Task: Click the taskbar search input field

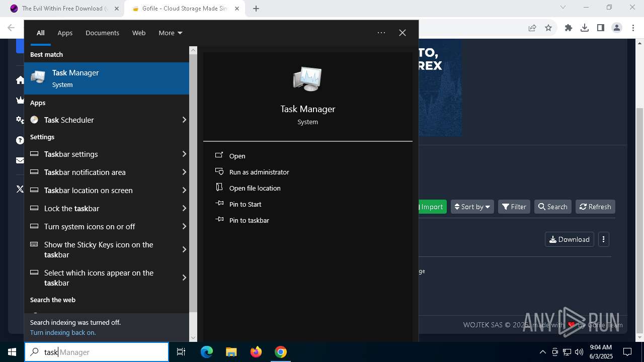Action: pos(97,352)
